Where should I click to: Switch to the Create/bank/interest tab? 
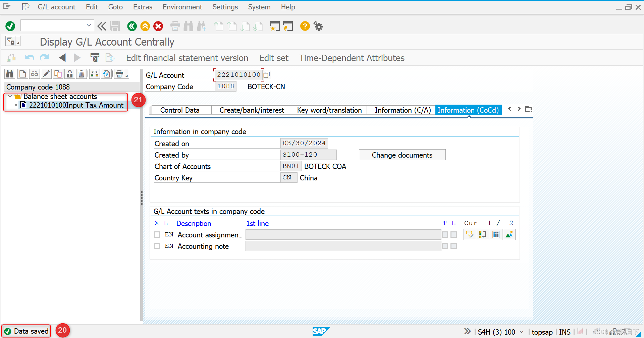pyautogui.click(x=252, y=110)
